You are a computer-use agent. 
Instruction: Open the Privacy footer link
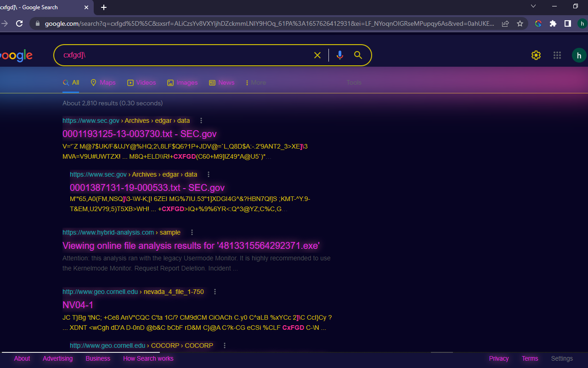tap(499, 358)
